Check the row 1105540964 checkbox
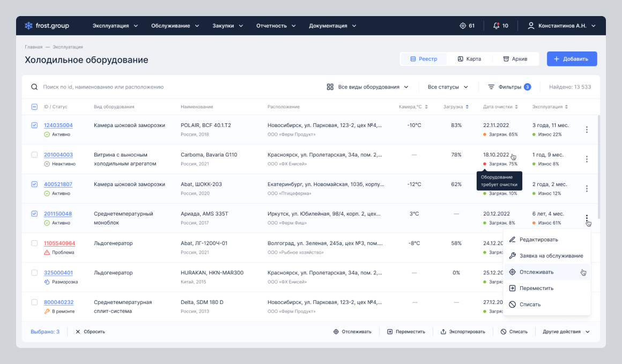 [x=34, y=243]
